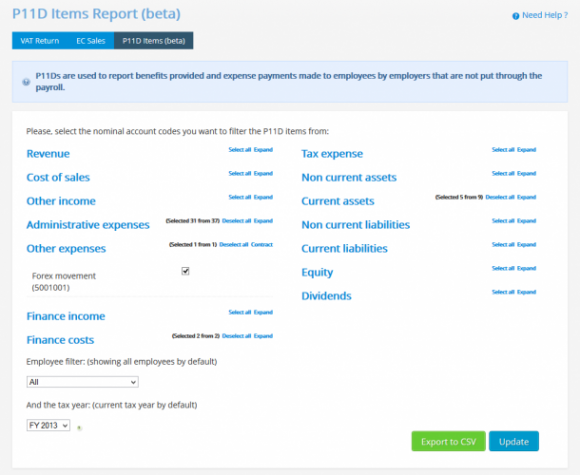Select all Non current liabilities codes
580x475 pixels.
pyautogui.click(x=503, y=221)
